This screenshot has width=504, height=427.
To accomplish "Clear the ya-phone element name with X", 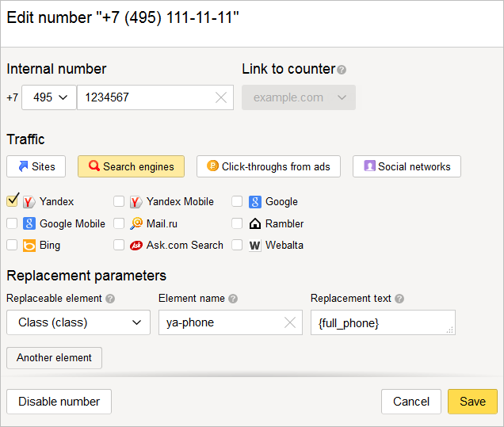I will [290, 322].
